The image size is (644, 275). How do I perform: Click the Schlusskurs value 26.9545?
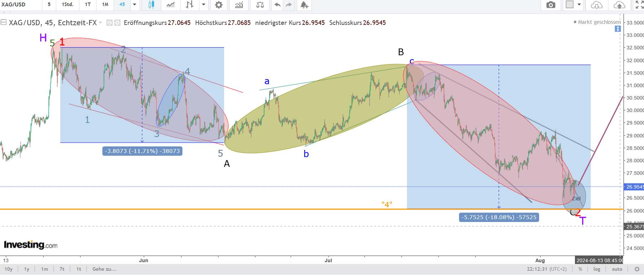(375, 23)
